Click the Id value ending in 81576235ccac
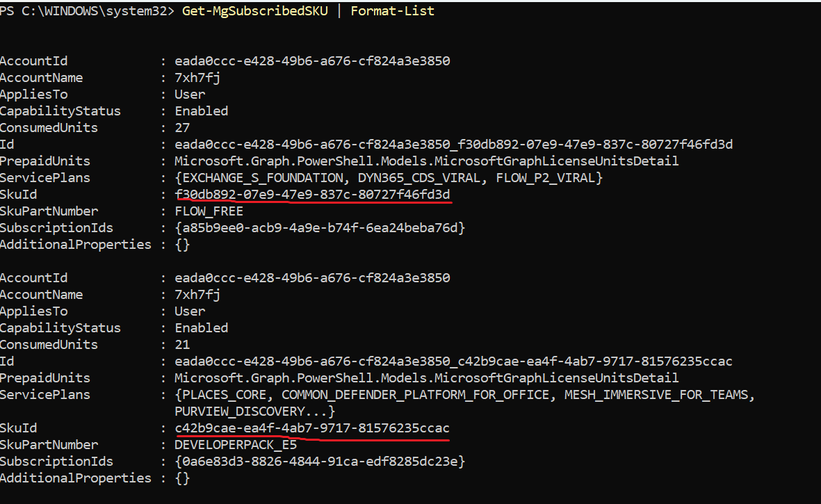 coord(453,361)
